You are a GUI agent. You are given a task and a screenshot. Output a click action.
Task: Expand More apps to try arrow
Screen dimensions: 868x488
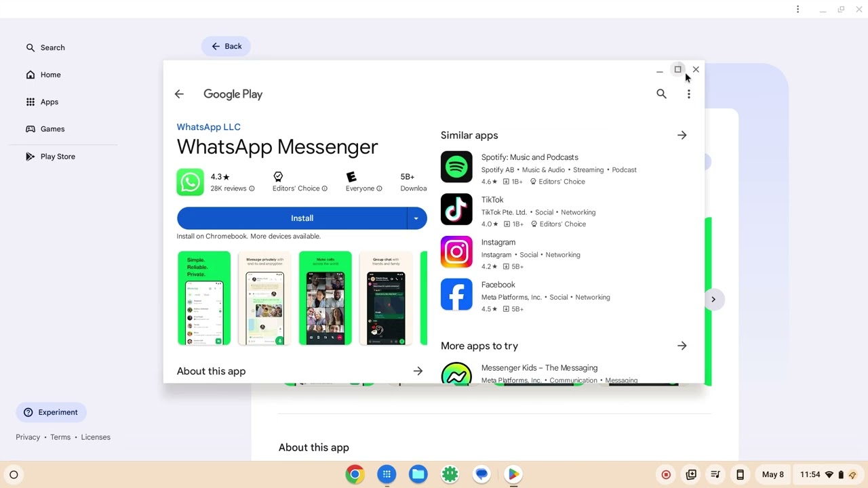click(682, 346)
